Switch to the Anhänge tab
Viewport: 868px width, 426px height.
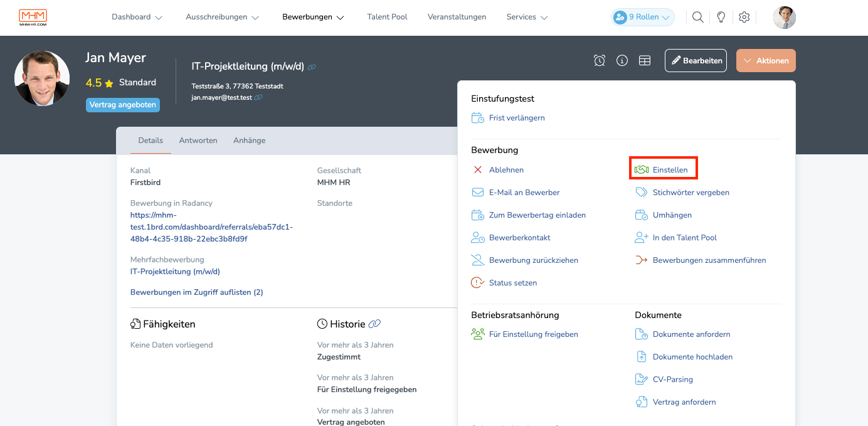coord(250,141)
